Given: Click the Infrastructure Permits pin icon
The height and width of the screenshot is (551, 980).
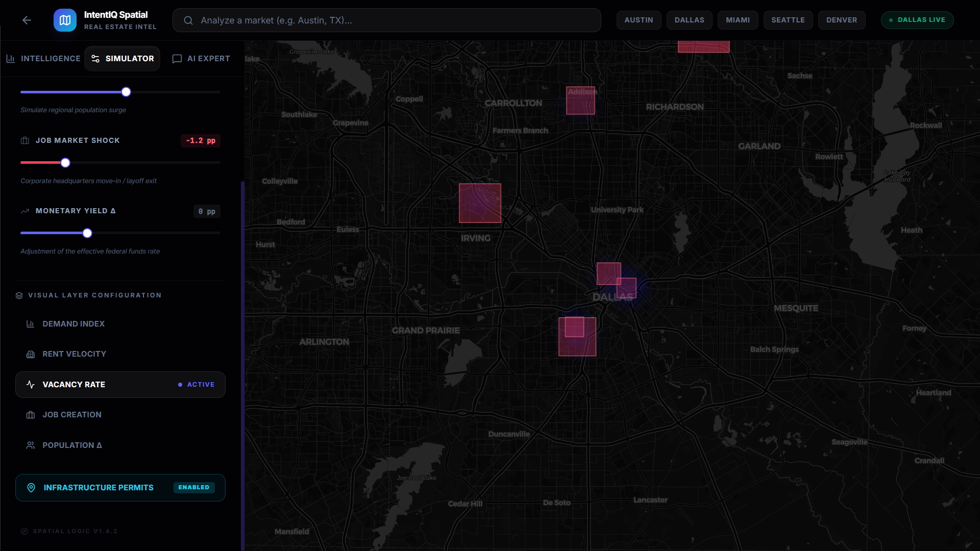Looking at the screenshot, I should (31, 488).
